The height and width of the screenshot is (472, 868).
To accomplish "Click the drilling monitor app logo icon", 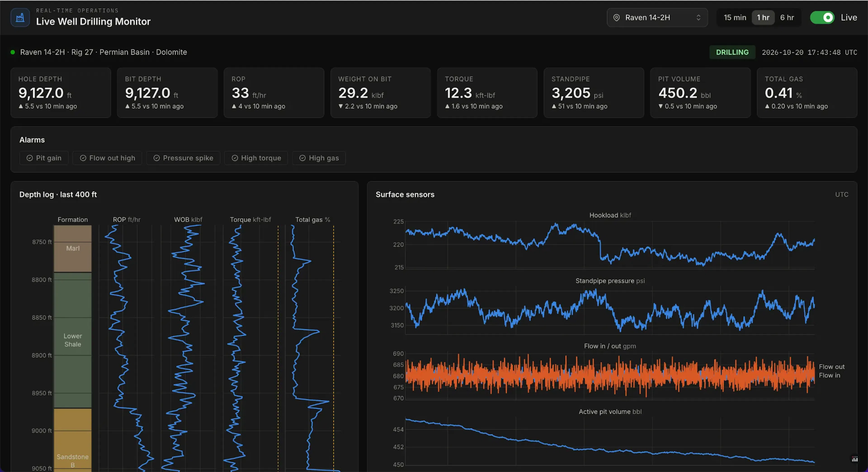I will coord(20,17).
